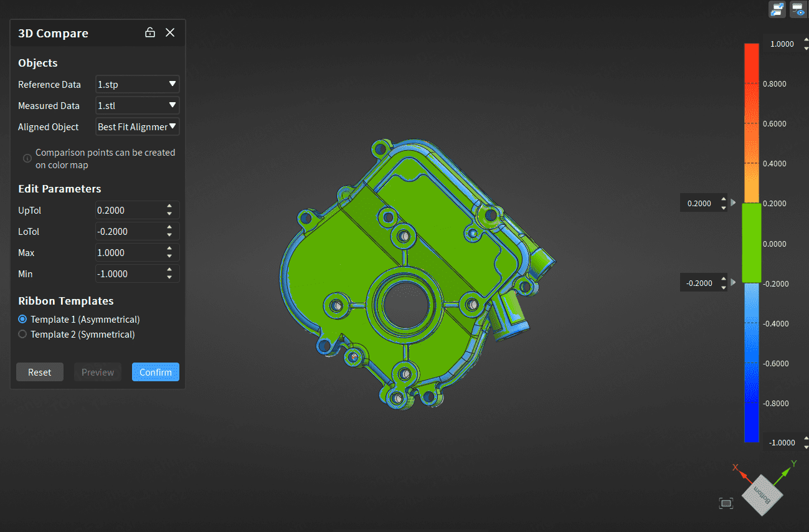Click the green tolerance band of color bar
The height and width of the screenshot is (532, 809).
click(x=752, y=243)
